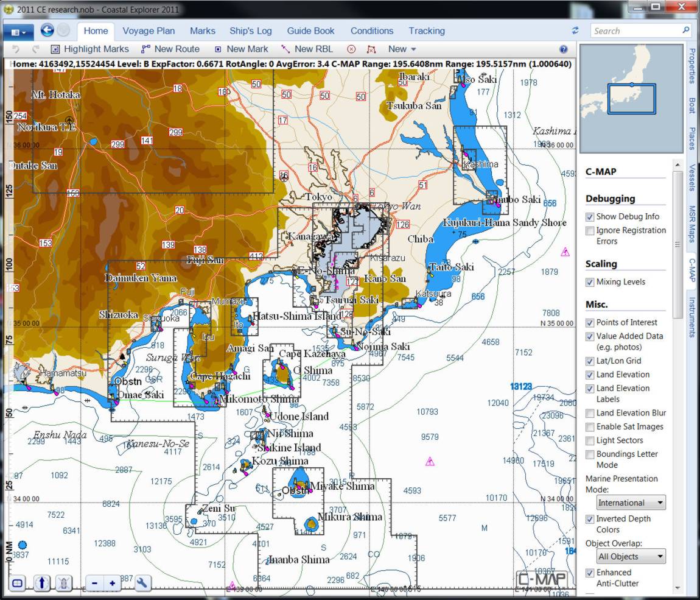Click the chart view layout icon
700x600 pixels.
click(x=17, y=582)
